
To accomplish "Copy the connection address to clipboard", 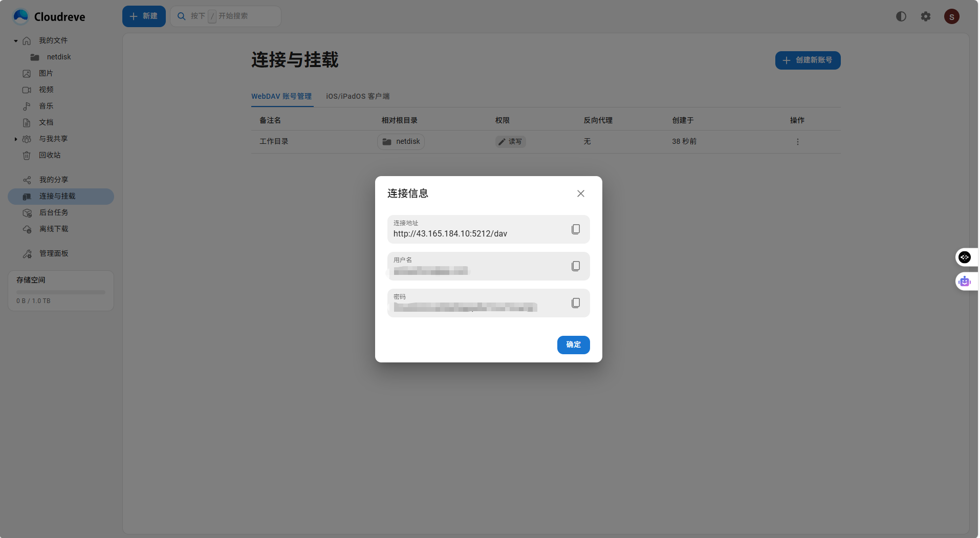I will 575,229.
